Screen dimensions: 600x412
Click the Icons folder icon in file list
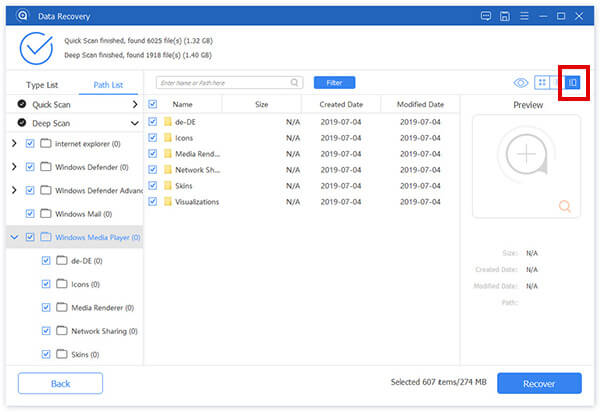click(x=168, y=138)
